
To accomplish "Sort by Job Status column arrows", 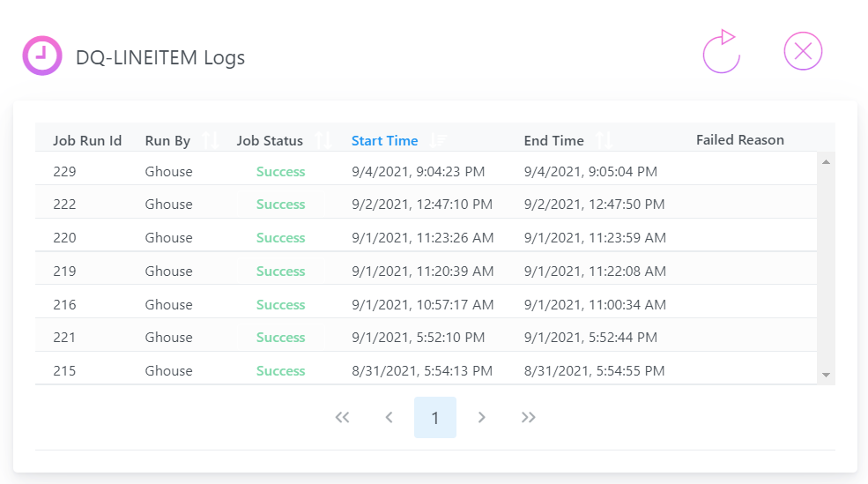I will tap(323, 141).
